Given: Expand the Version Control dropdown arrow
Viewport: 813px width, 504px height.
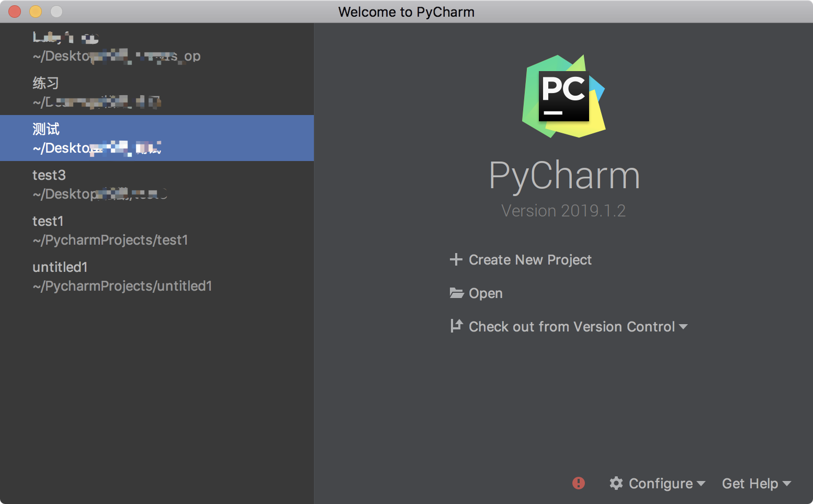Looking at the screenshot, I should [683, 327].
